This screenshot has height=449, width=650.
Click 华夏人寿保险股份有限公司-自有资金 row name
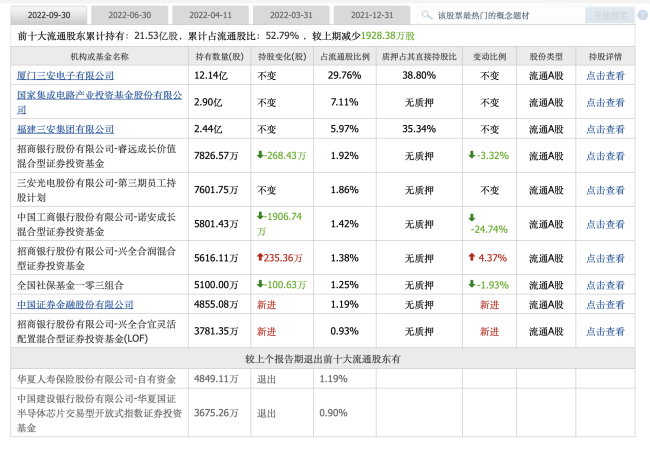point(97,379)
